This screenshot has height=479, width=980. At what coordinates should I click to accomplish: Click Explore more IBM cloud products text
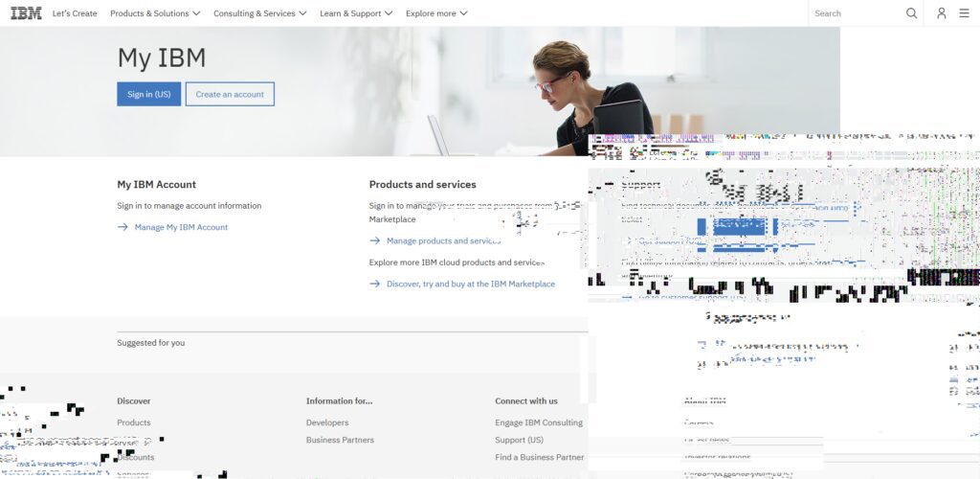point(457,262)
